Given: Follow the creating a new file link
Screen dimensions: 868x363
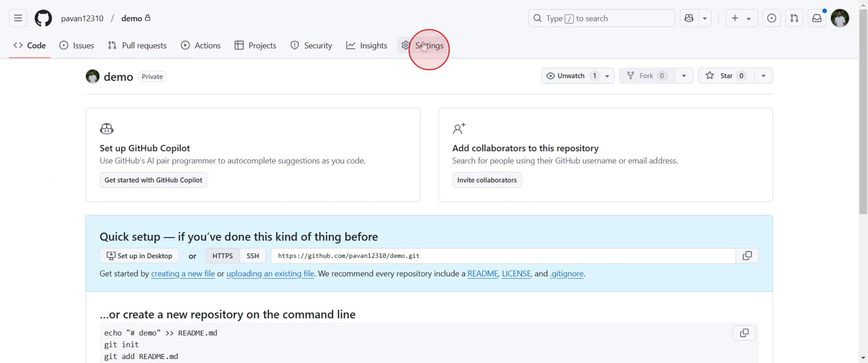Looking at the screenshot, I should point(183,273).
